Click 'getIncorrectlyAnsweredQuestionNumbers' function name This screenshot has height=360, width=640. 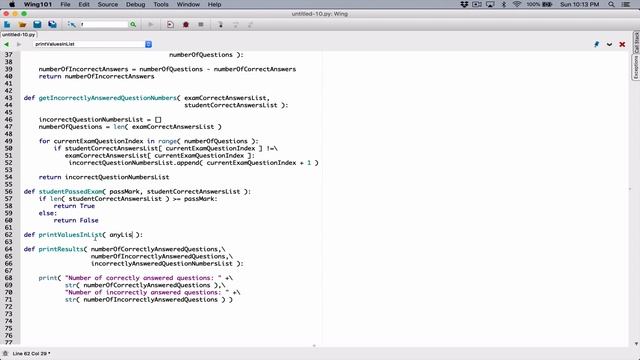(107, 98)
